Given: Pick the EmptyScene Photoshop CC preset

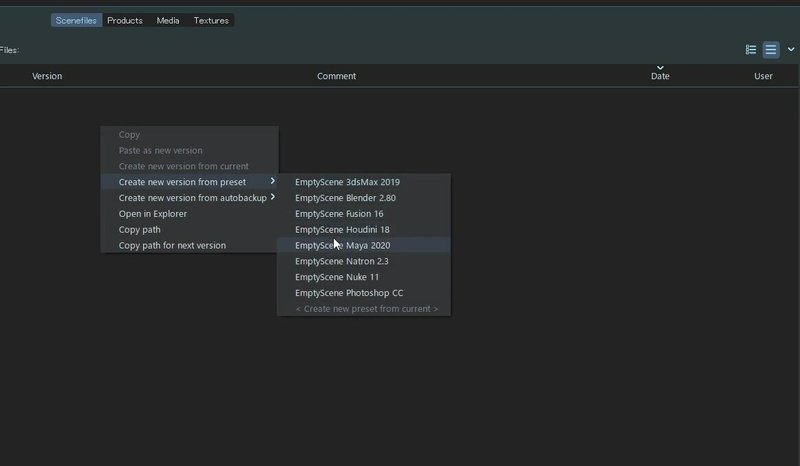Looking at the screenshot, I should (364, 292).
